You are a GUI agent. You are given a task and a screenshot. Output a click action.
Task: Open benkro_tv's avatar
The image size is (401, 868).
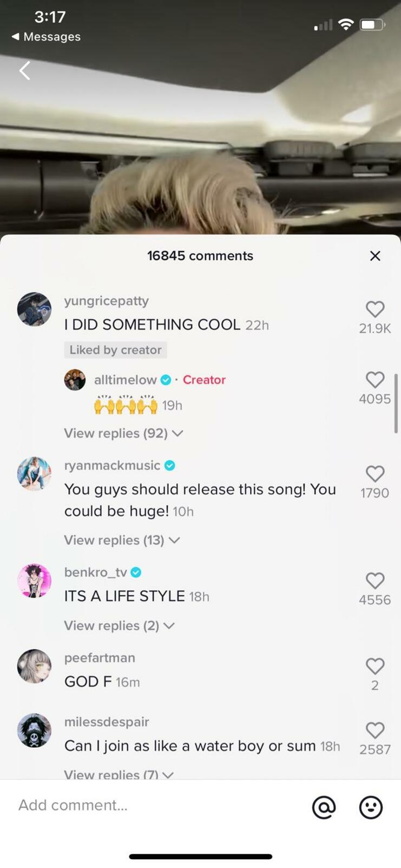pos(34,580)
